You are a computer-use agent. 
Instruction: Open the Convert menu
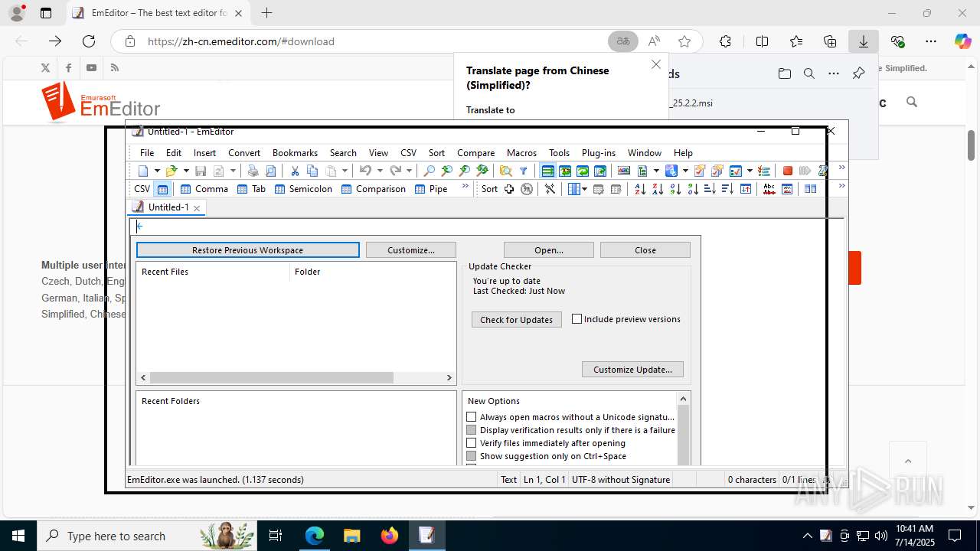click(244, 152)
